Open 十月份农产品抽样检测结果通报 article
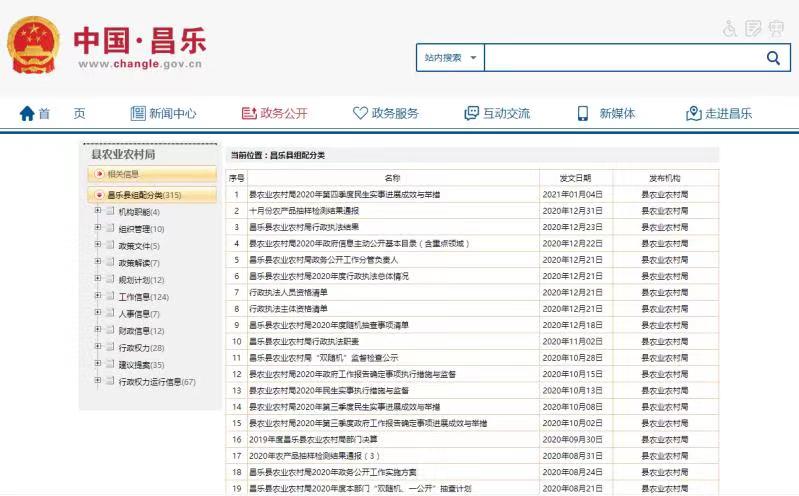 pyautogui.click(x=304, y=211)
